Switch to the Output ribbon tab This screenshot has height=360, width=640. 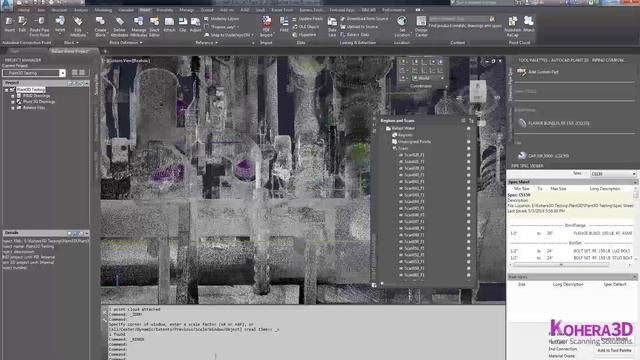click(207, 10)
